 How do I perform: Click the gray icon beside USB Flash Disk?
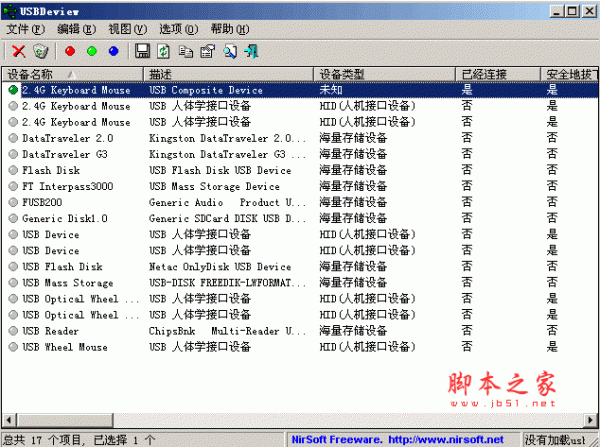point(13,266)
